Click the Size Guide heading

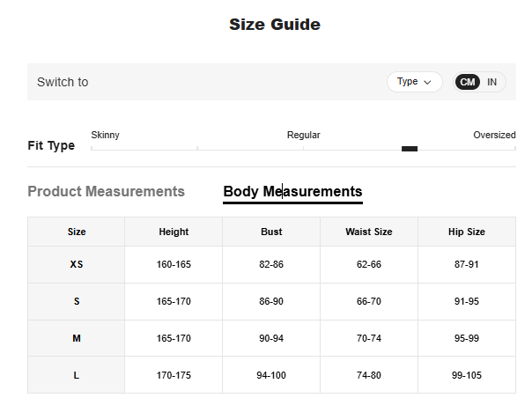[274, 25]
